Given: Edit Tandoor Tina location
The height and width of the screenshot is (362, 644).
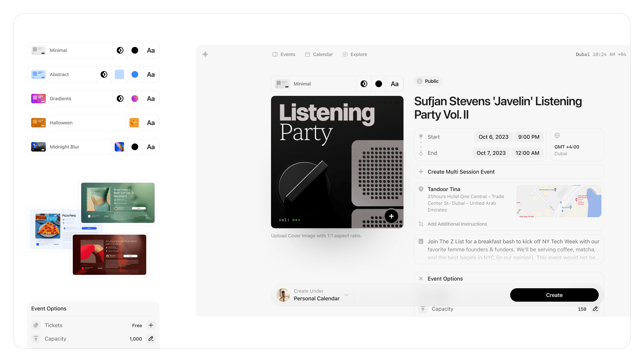Looking at the screenshot, I should [x=466, y=199].
